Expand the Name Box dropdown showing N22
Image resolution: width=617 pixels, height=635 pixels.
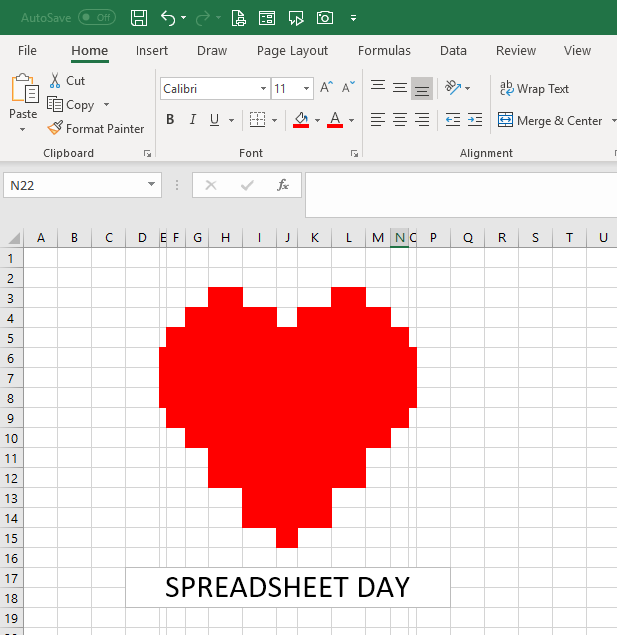[151, 184]
